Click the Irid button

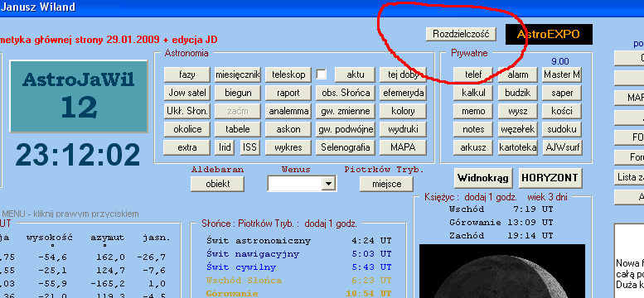tap(225, 147)
